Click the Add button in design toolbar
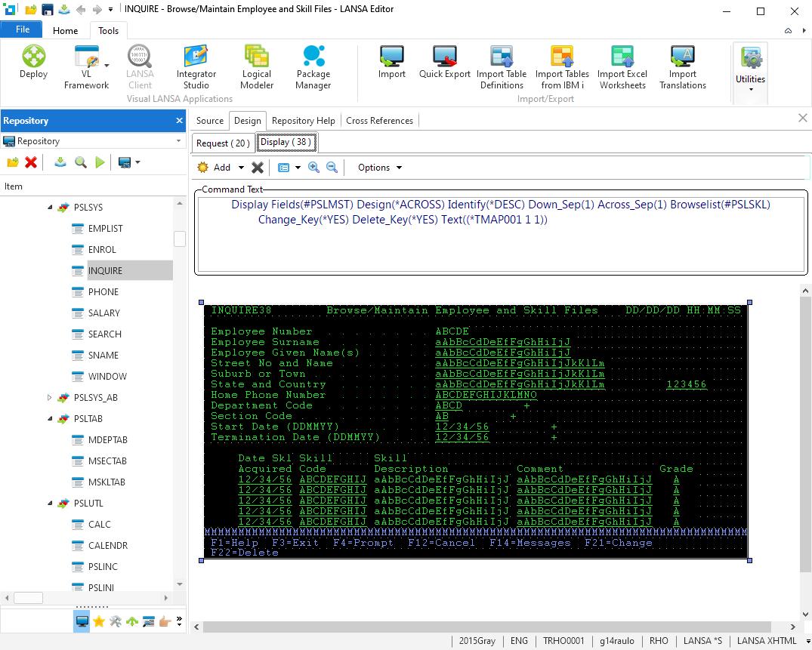 click(215, 168)
